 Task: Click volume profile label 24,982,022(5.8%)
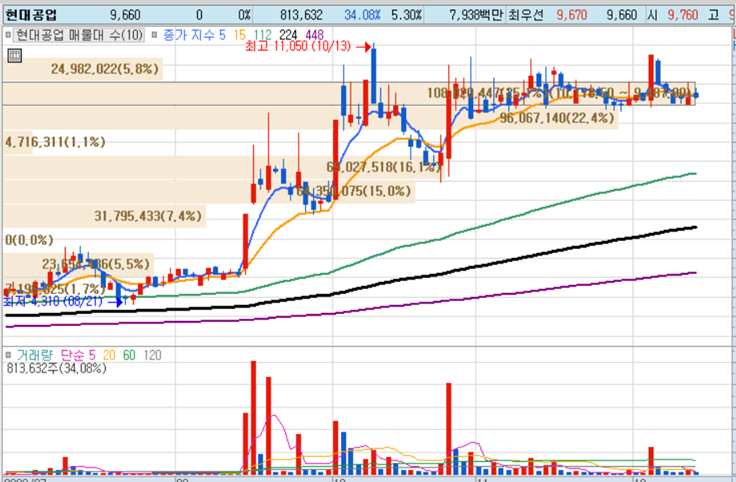(105, 69)
